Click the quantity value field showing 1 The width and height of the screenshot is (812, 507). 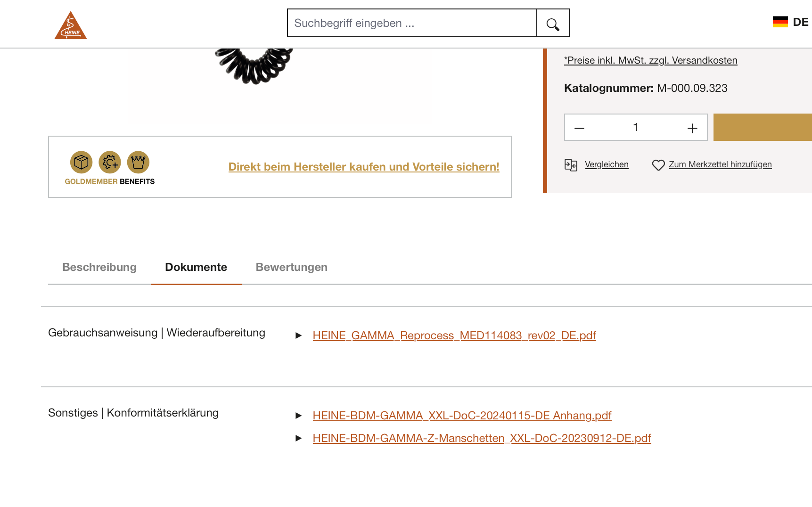click(635, 127)
